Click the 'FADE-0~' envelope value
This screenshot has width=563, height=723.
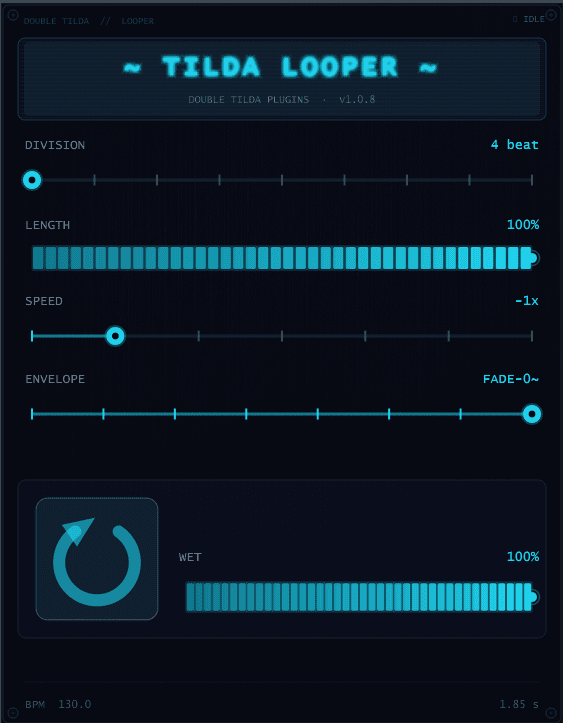[511, 379]
